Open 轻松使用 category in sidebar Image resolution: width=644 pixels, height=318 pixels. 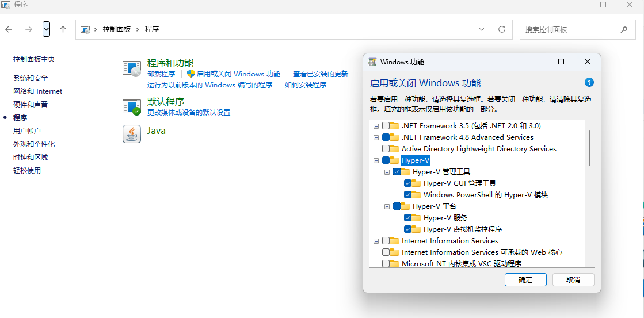[27, 170]
